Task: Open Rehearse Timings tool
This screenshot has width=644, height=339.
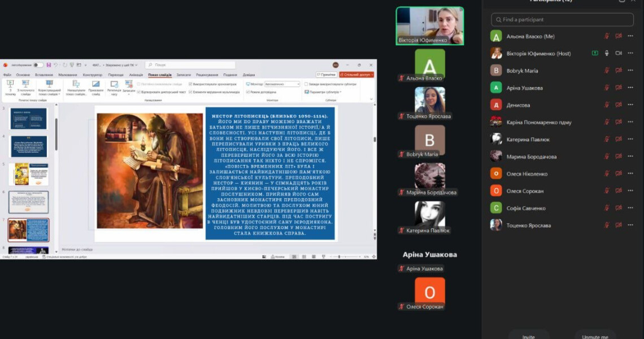Action: coord(114,85)
